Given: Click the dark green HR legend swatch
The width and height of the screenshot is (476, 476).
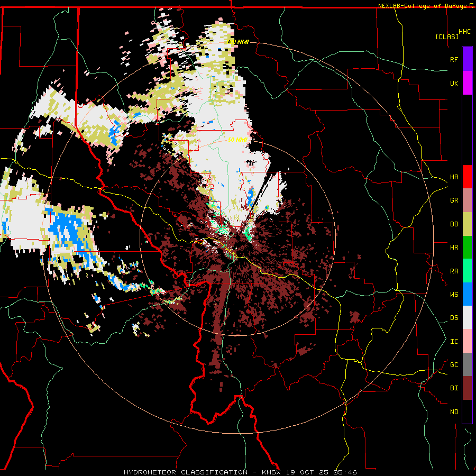Looking at the screenshot, I should (467, 248).
